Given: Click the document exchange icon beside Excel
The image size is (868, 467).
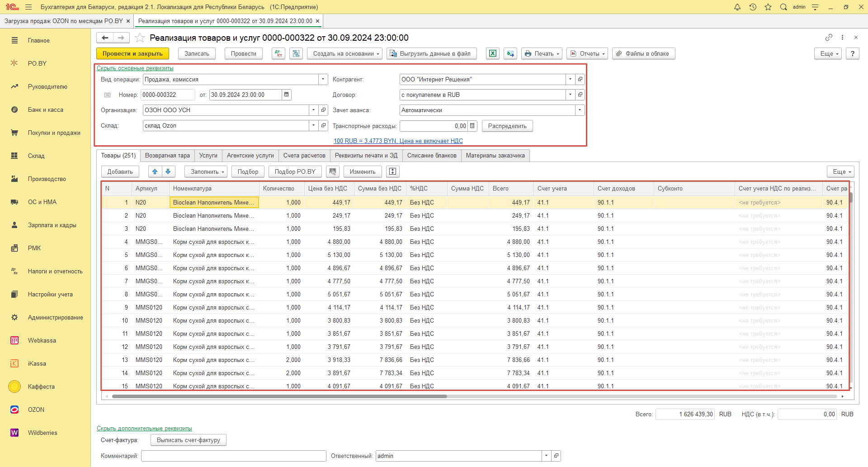Looking at the screenshot, I should pos(510,53).
